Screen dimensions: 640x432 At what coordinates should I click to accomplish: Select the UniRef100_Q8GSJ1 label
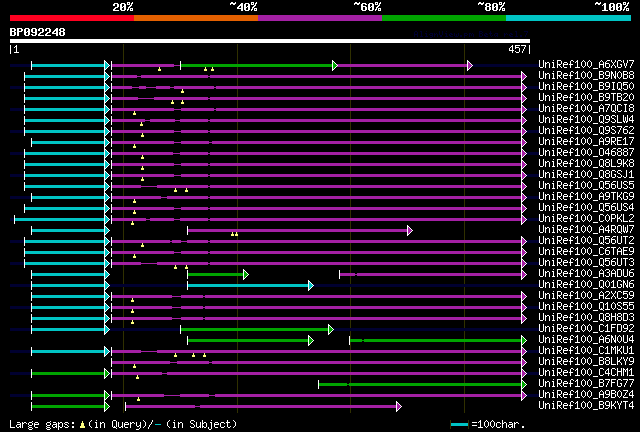point(586,175)
